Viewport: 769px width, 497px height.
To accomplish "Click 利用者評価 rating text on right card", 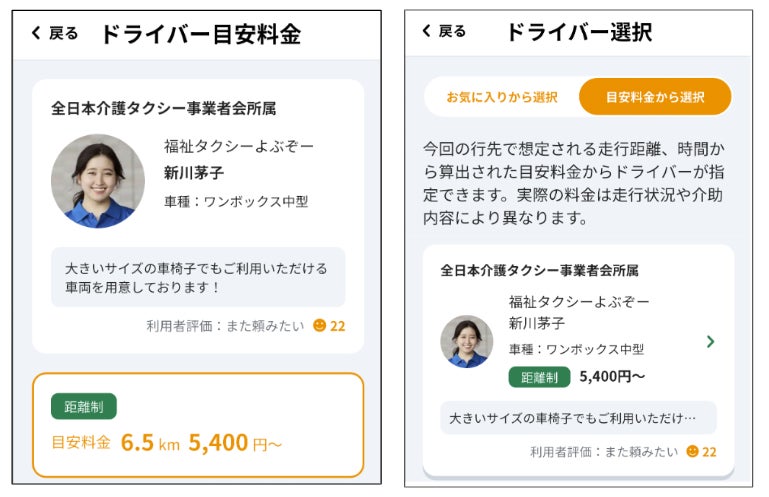I will point(603,451).
